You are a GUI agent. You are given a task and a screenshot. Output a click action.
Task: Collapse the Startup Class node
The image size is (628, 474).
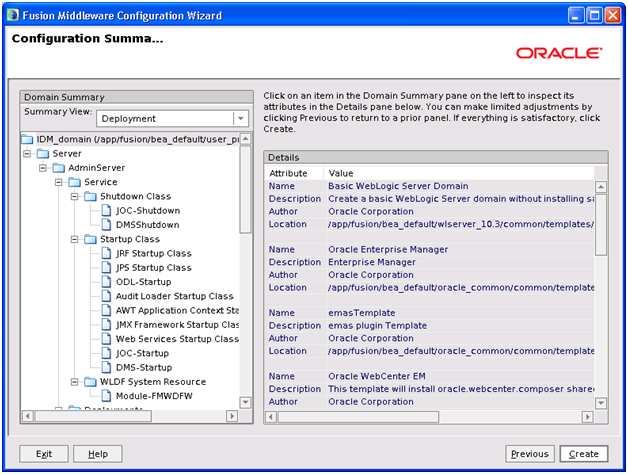[74, 239]
